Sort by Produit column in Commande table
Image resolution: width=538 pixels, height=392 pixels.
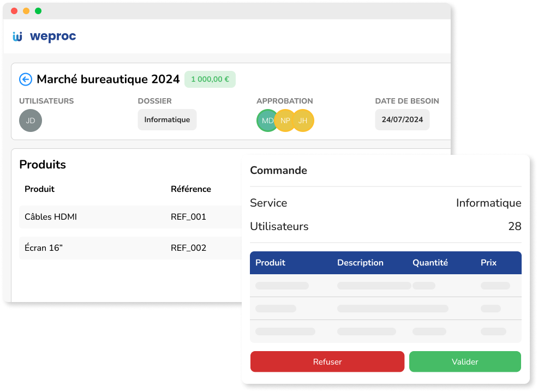(x=270, y=263)
